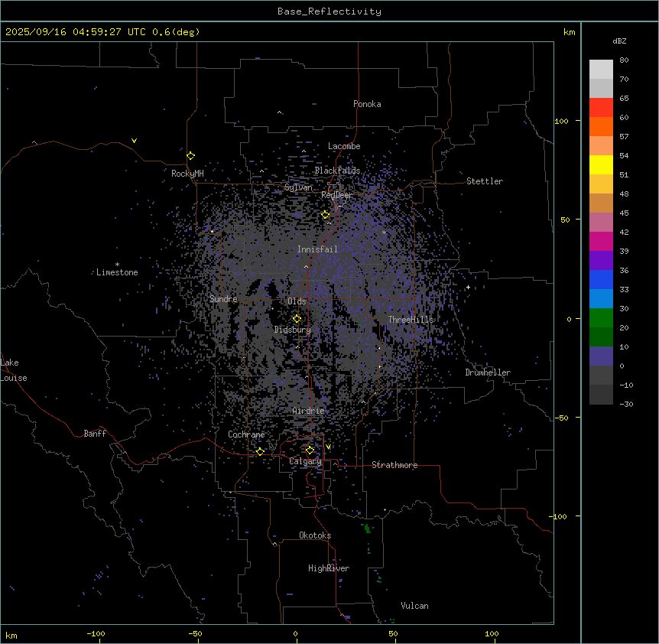The image size is (659, 644).
Task: Select the magenta 39 dBZ color band
Action: click(601, 241)
